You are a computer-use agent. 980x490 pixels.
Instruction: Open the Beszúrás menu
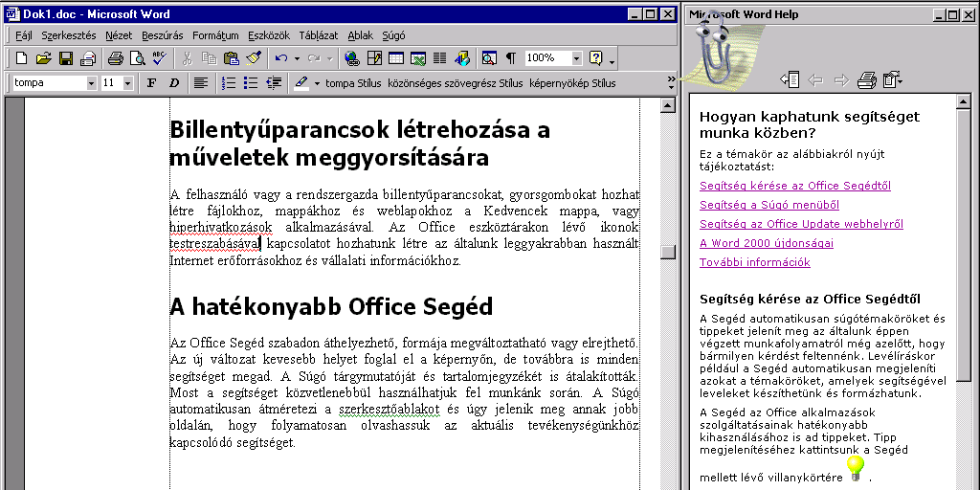163,35
